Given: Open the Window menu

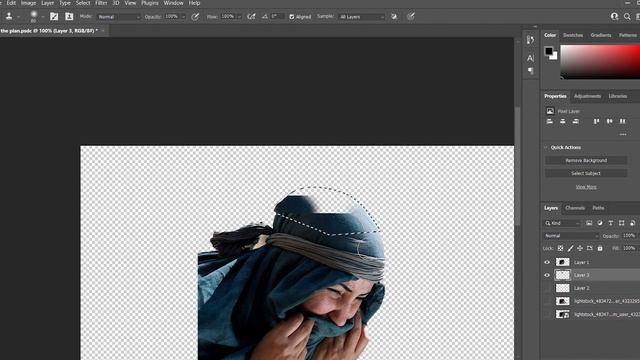Looking at the screenshot, I should coord(173,3).
